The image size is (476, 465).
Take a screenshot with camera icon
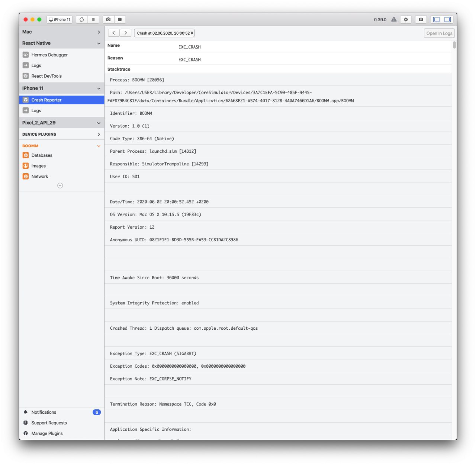click(x=108, y=20)
